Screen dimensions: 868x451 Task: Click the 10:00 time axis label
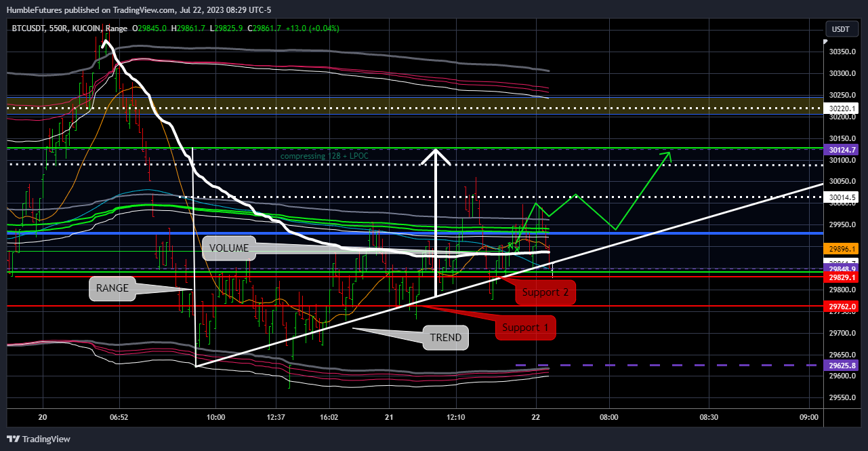click(x=215, y=418)
